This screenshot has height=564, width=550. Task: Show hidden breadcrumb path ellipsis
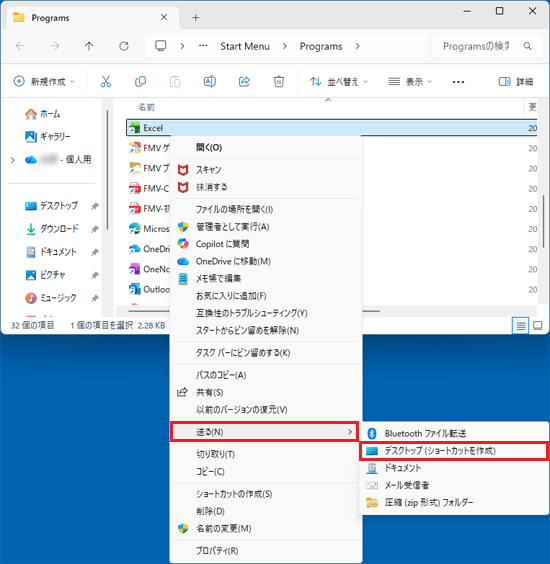203,46
